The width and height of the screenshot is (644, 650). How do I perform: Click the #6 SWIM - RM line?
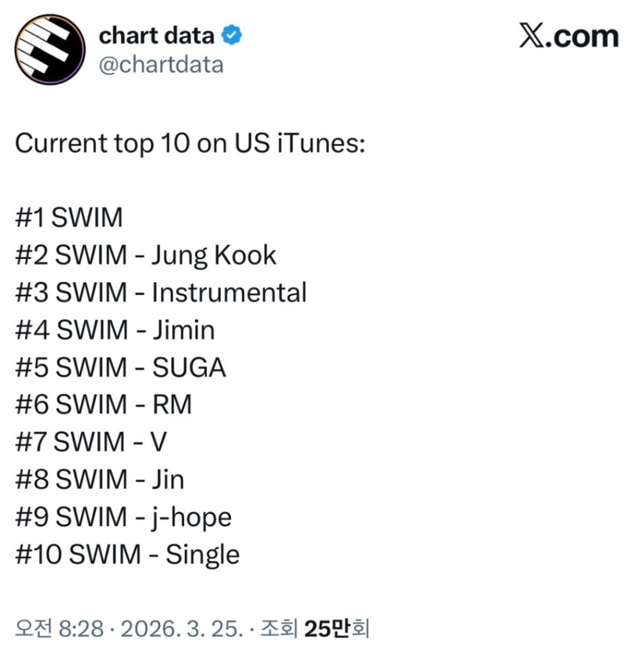tap(103, 405)
